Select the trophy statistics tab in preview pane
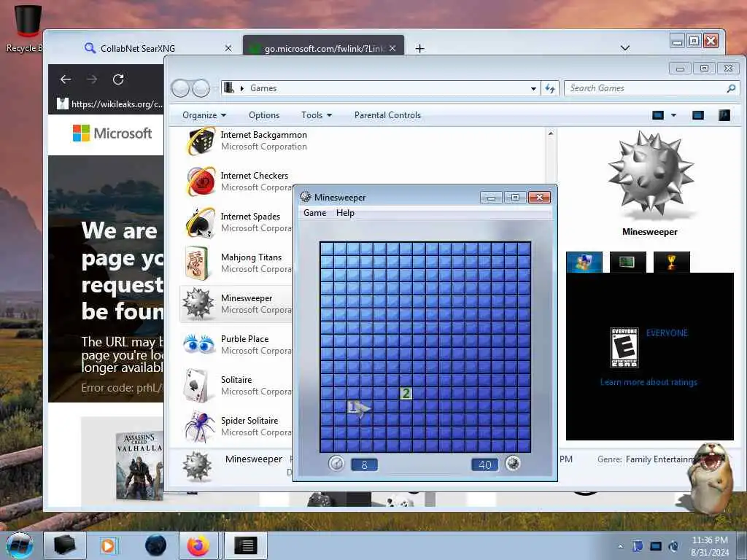This screenshot has height=560, width=747. click(x=672, y=262)
